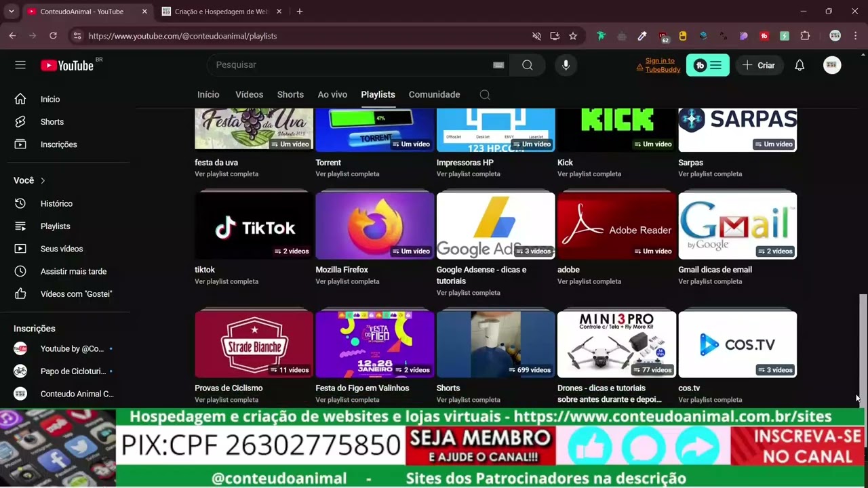Screen dimensions: 868x488
Task: Switch to the Shorts channel tab
Action: (x=290, y=95)
